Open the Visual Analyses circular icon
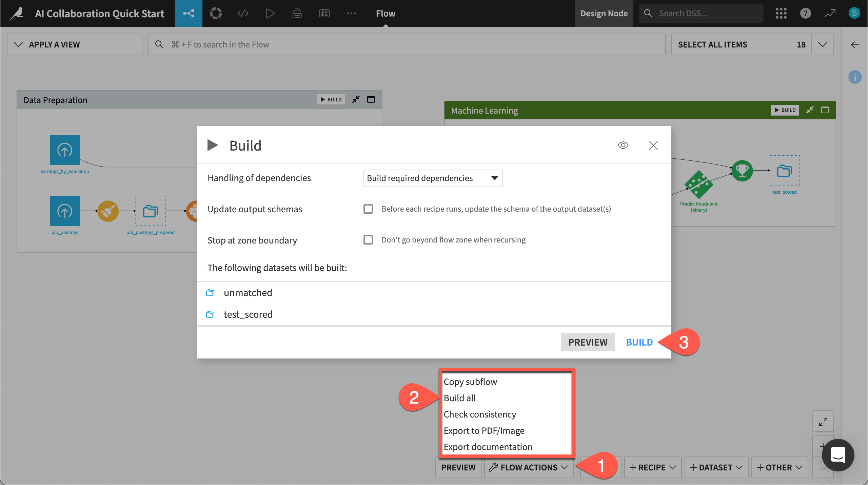The height and width of the screenshot is (485, 868). [216, 14]
